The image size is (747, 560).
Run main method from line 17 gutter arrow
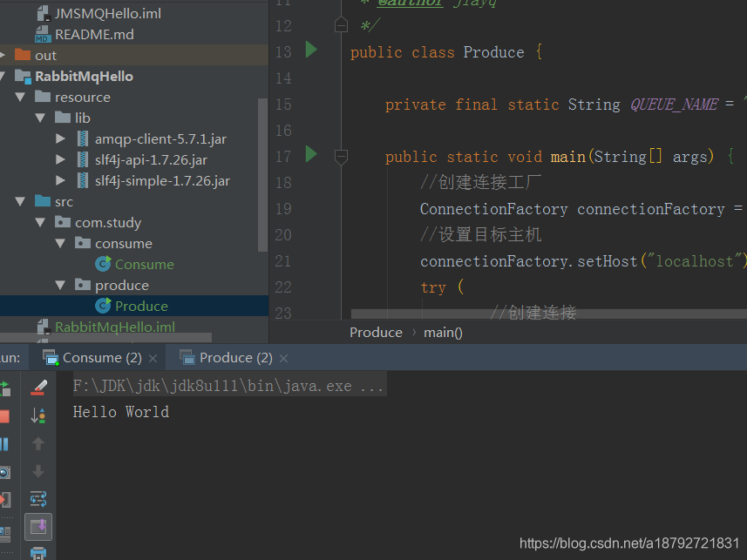click(311, 154)
